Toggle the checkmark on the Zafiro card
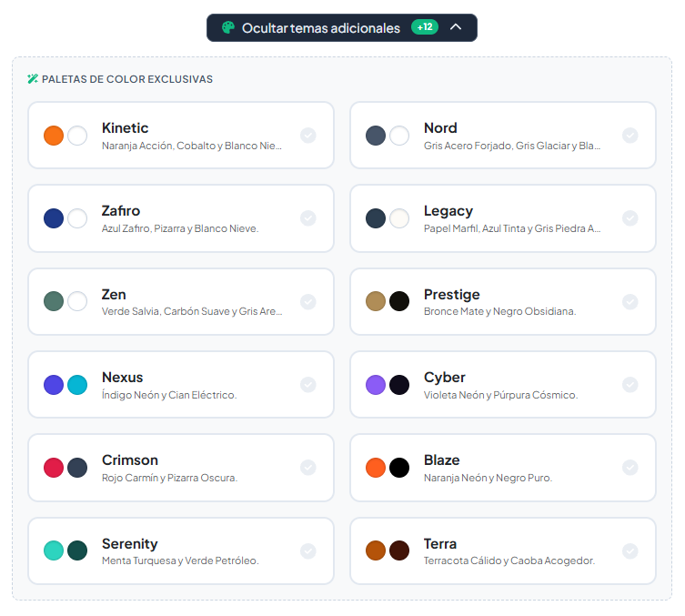The width and height of the screenshot is (685, 616). (308, 218)
